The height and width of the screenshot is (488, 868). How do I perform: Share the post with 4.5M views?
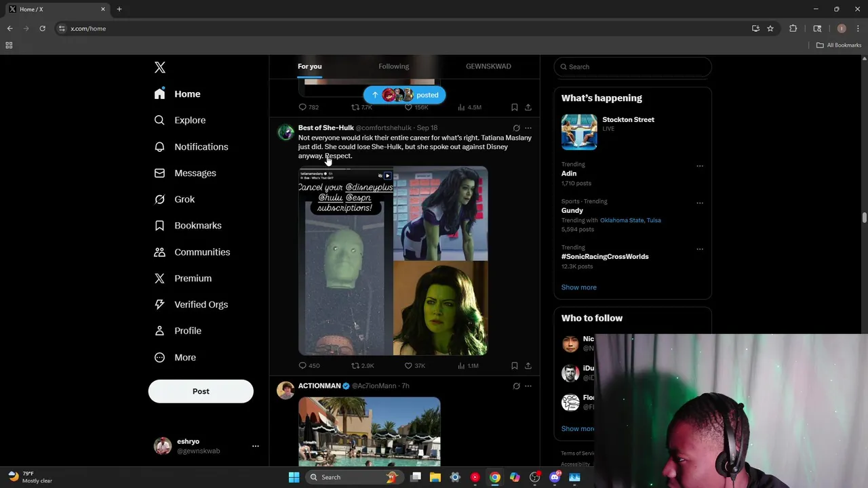pos(528,107)
